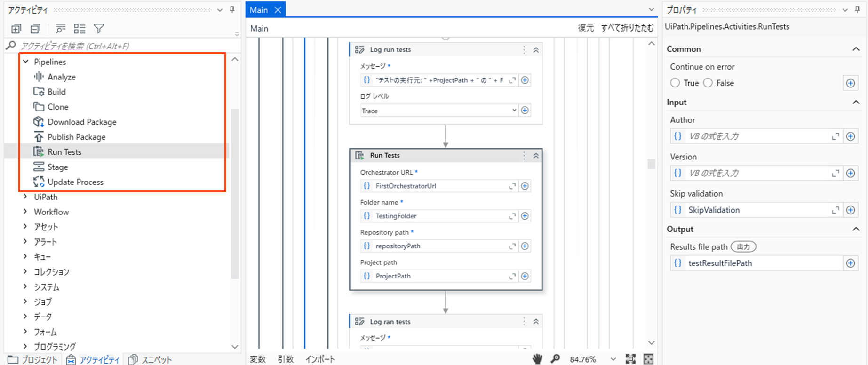Open the インポート panel

(320, 359)
